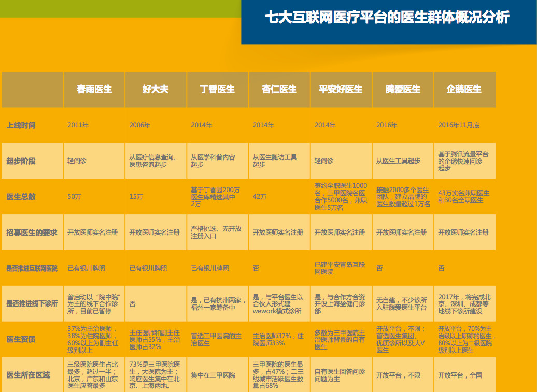Image resolution: width=537 pixels, height=392 pixels.
Task: Click the 2017年，将完成北京、深圳、成都等地线下诊所建设 cell
Action: point(464,304)
